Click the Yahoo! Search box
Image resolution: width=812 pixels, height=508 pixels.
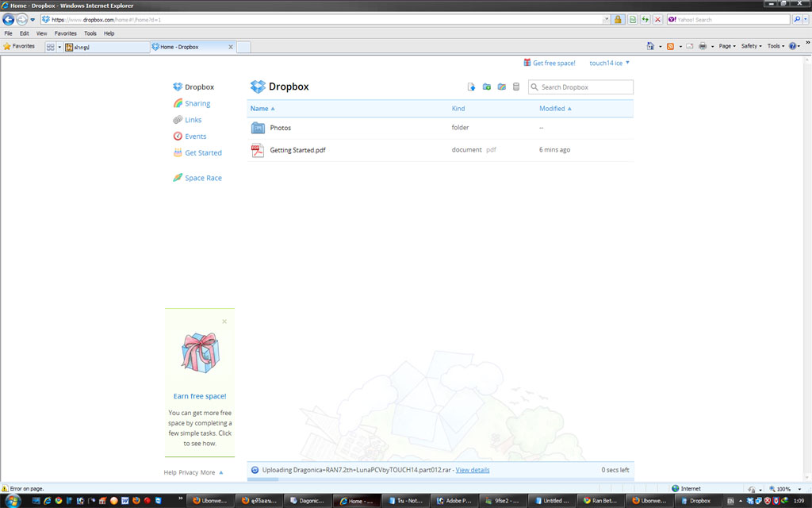728,20
